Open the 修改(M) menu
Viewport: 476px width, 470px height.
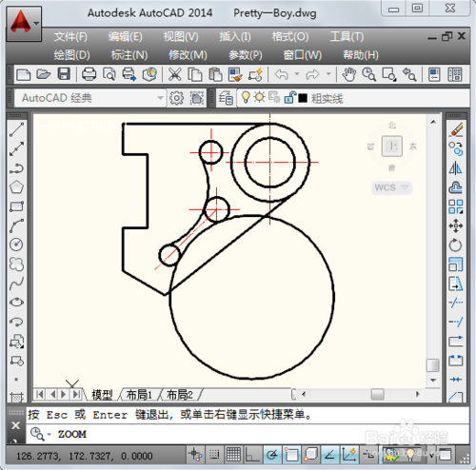click(188, 55)
